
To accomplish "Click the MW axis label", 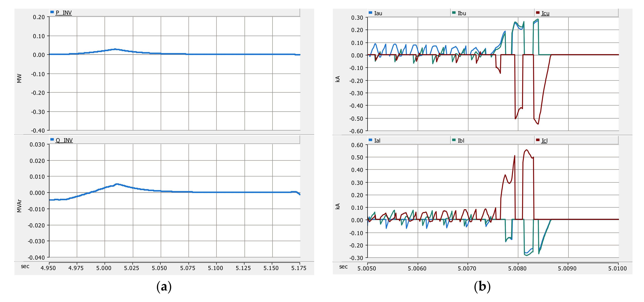I will tap(19, 78).
